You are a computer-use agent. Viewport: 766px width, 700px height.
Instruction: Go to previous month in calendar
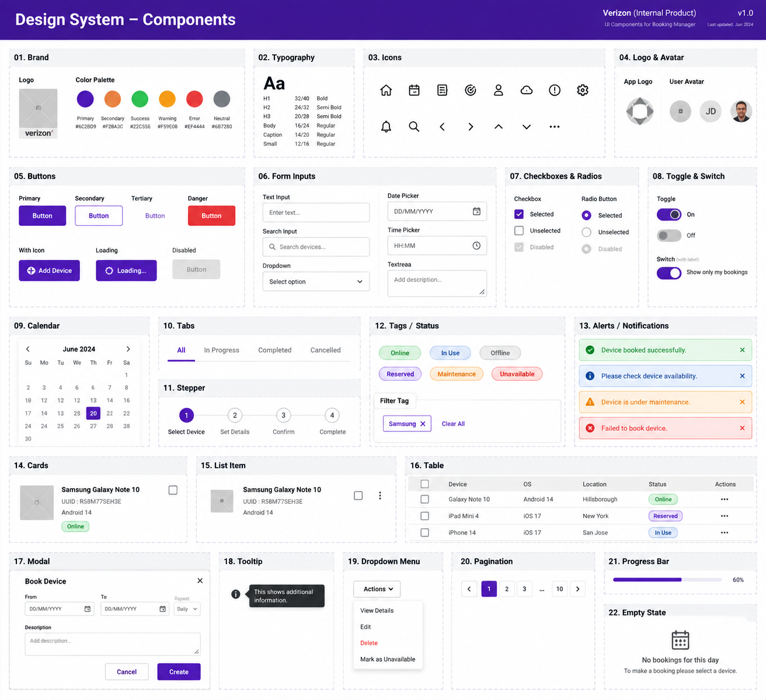coord(27,349)
